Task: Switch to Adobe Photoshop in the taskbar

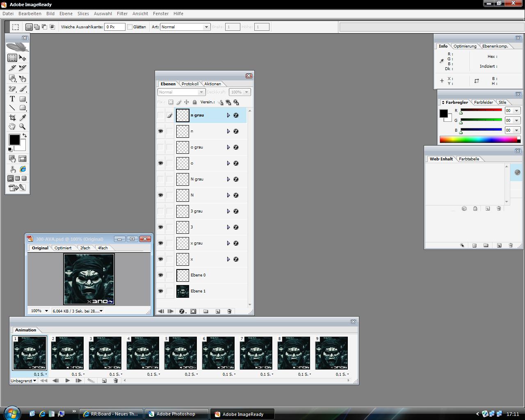Action: click(176, 414)
